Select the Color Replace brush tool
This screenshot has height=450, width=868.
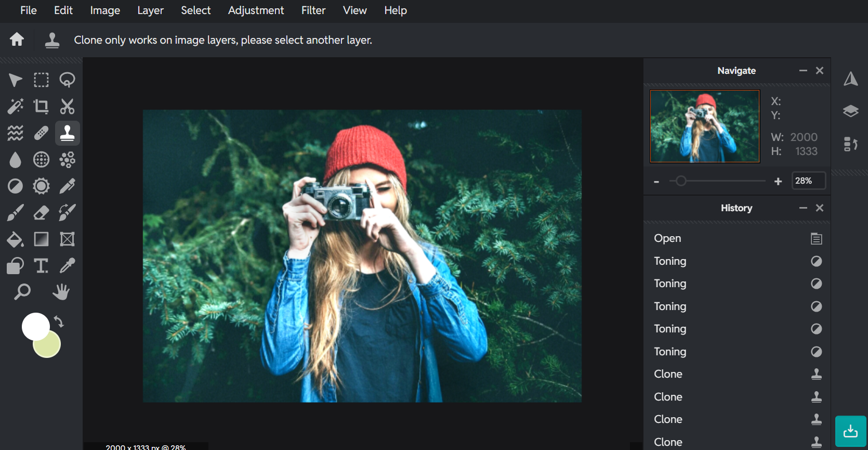tap(68, 213)
